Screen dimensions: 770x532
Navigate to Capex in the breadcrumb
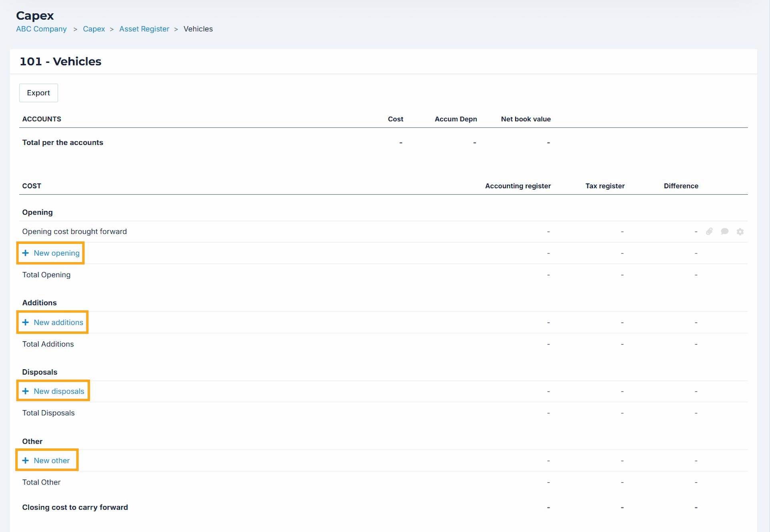(x=94, y=29)
